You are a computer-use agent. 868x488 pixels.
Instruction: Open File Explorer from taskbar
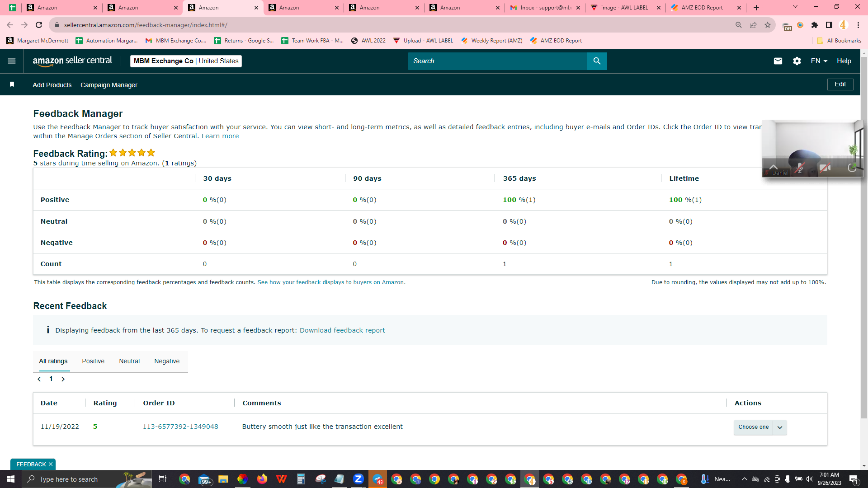coord(223,479)
